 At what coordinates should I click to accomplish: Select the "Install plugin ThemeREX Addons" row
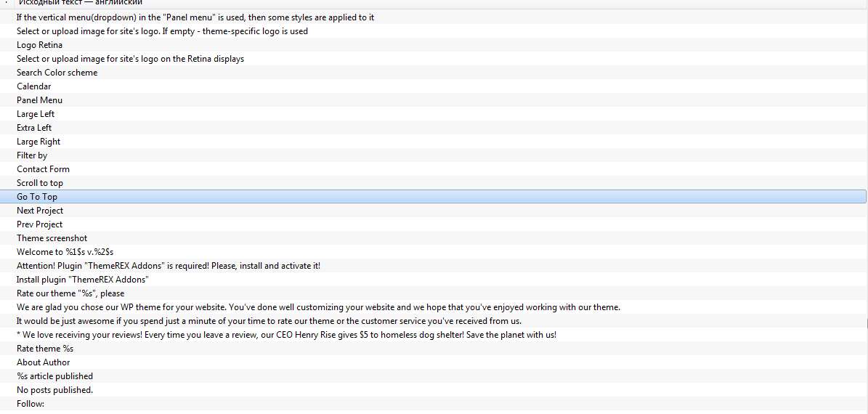pyautogui.click(x=434, y=280)
